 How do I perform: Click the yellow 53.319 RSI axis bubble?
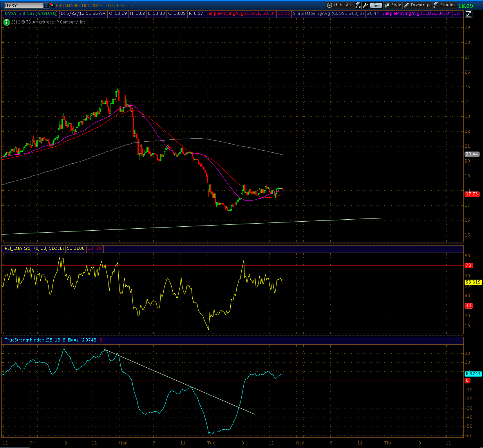pyautogui.click(x=473, y=282)
